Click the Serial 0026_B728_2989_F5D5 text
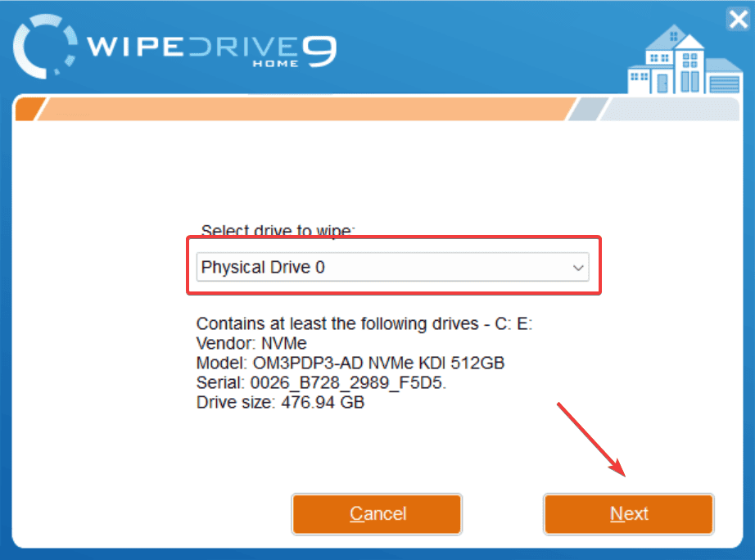The height and width of the screenshot is (560, 755). [x=321, y=383]
